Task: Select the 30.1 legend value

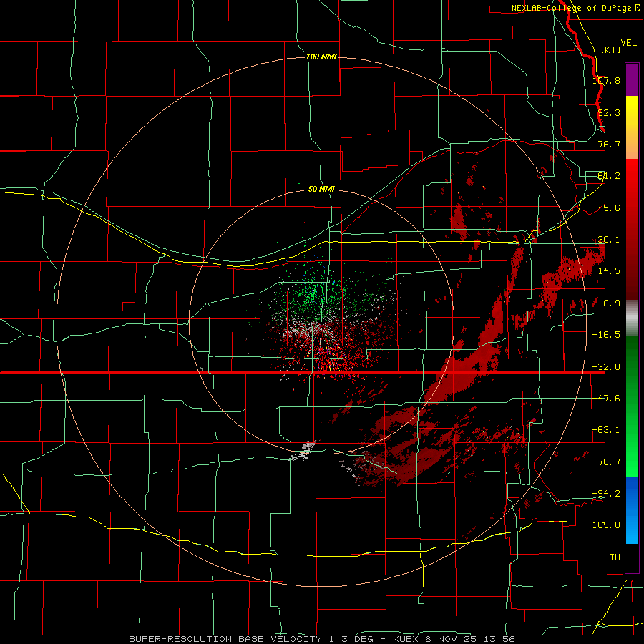Action: coord(609,240)
